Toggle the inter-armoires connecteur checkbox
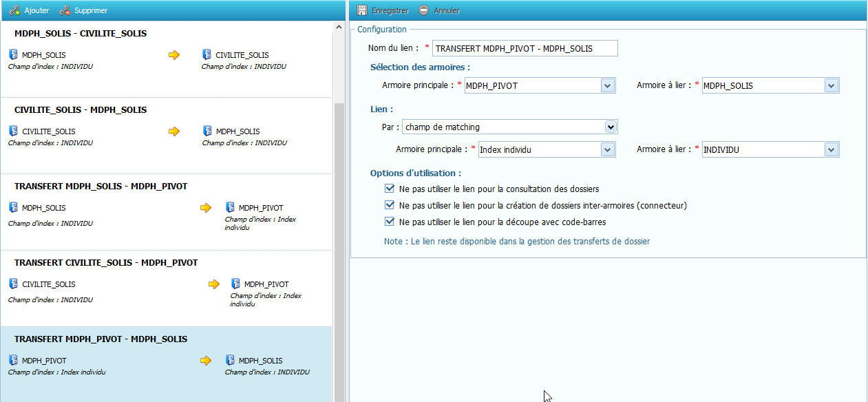 390,205
